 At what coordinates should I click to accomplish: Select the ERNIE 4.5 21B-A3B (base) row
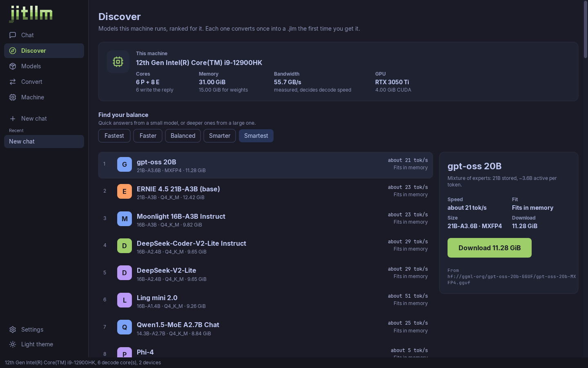pyautogui.click(x=265, y=191)
